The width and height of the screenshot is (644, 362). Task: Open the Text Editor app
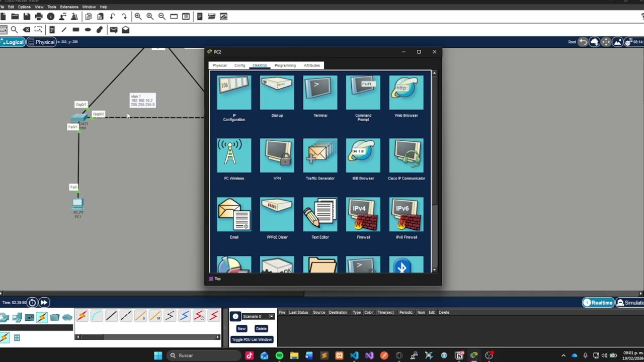pyautogui.click(x=320, y=215)
